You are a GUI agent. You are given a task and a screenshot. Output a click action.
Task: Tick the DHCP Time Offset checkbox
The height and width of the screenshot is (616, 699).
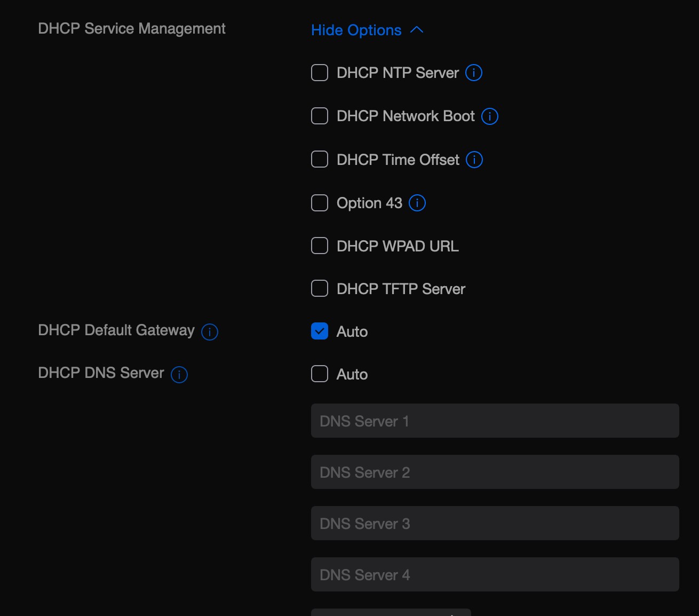[320, 159]
